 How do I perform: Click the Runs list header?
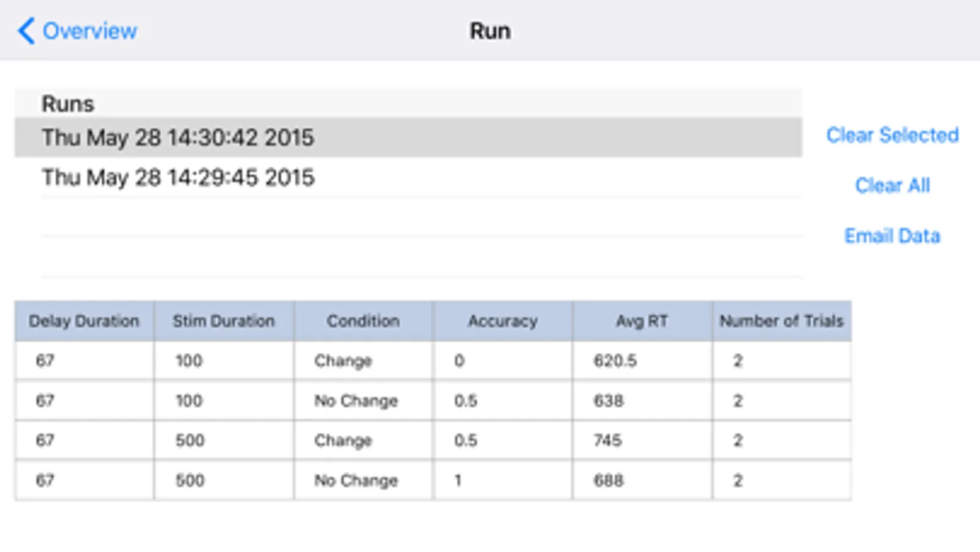tap(68, 104)
